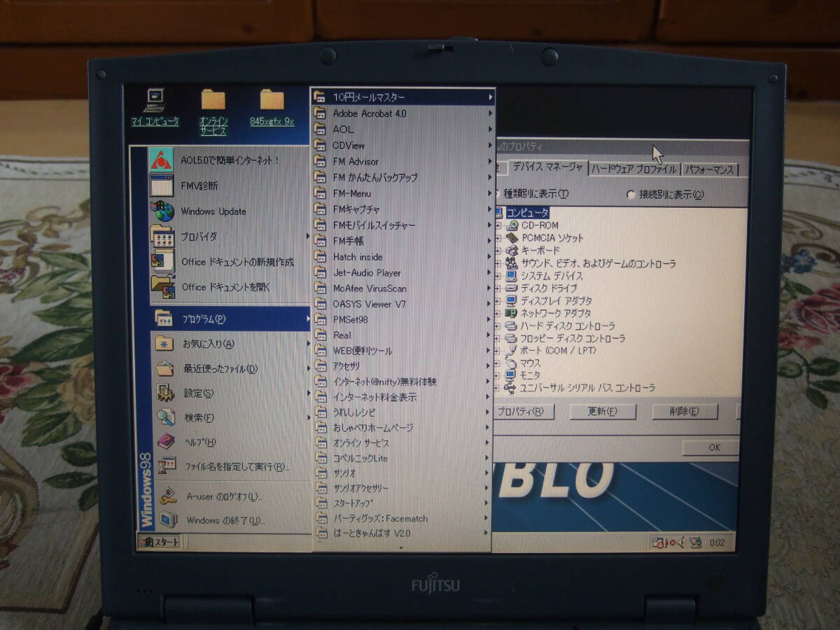Viewport: 840px width, 630px height.
Task: Click the colorful monitor icon in system tray
Action: (695, 542)
